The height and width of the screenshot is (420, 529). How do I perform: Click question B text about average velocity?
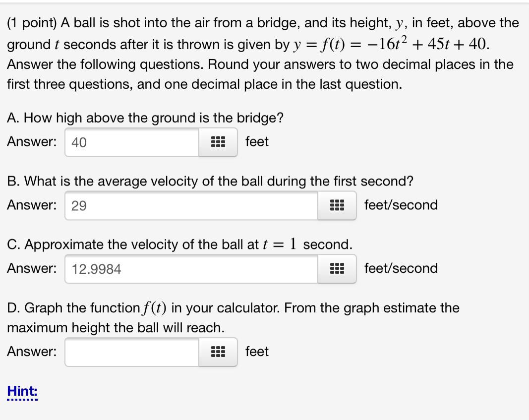210,181
